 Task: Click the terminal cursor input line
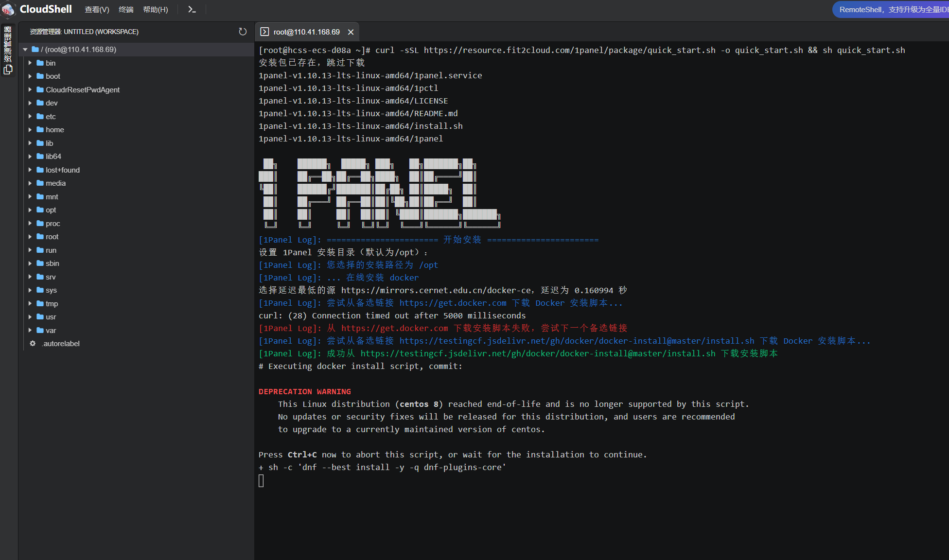(261, 481)
